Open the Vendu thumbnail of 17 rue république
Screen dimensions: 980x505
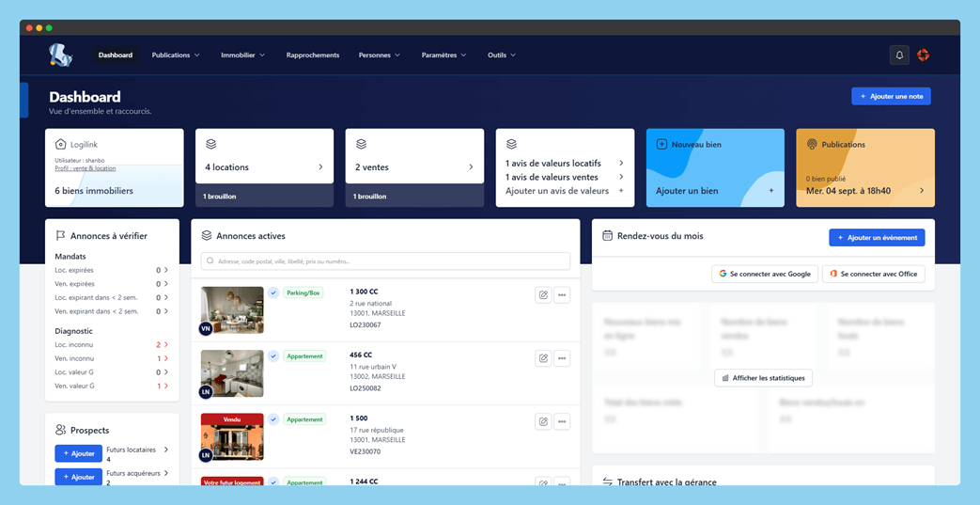tap(232, 436)
